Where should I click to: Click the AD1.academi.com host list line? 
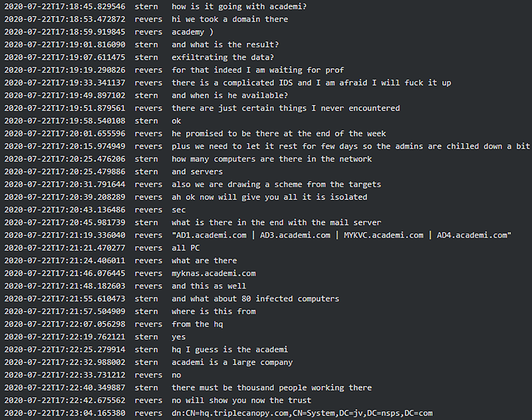tap(341, 235)
